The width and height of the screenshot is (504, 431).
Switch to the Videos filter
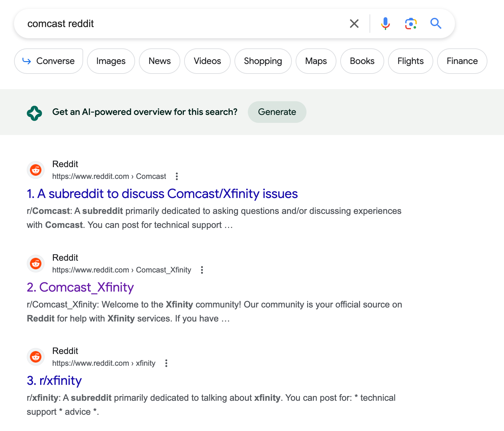207,61
